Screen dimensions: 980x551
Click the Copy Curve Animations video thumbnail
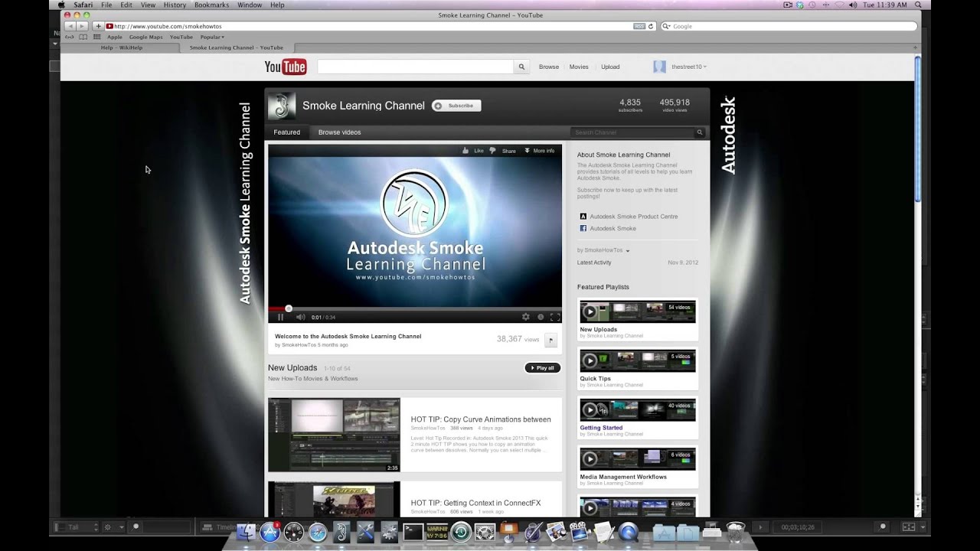pos(334,435)
